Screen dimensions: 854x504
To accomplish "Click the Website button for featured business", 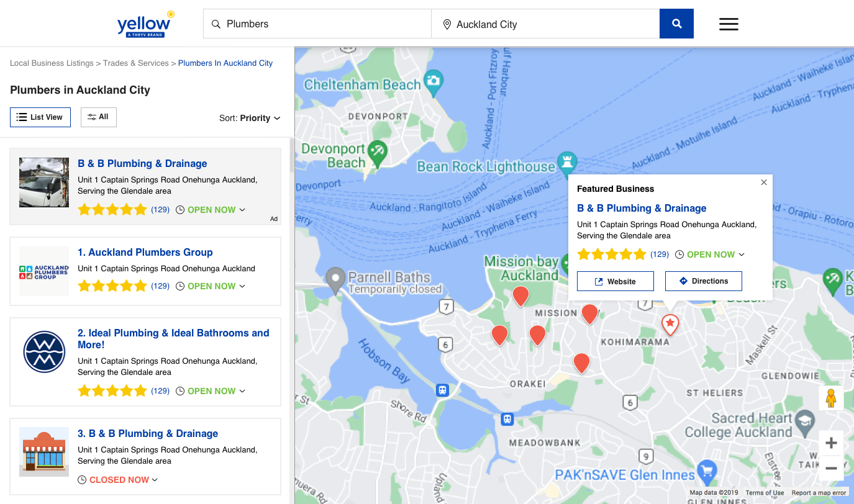I will (x=616, y=281).
